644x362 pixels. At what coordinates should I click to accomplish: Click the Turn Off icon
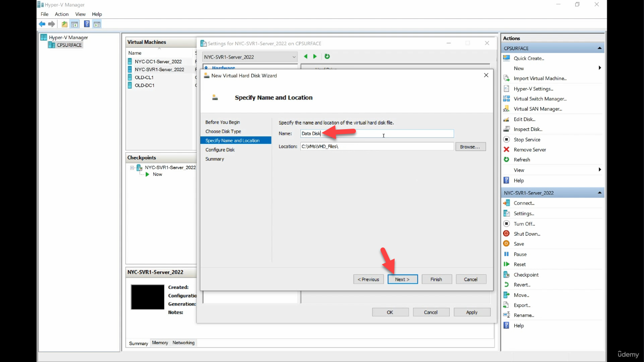point(506,224)
